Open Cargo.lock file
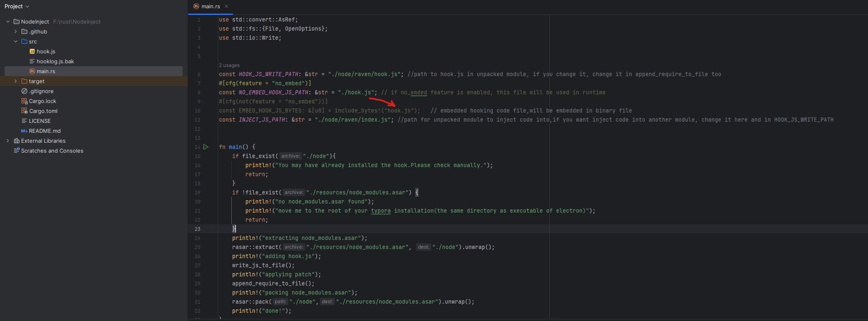Image resolution: width=868 pixels, height=321 pixels. (43, 101)
